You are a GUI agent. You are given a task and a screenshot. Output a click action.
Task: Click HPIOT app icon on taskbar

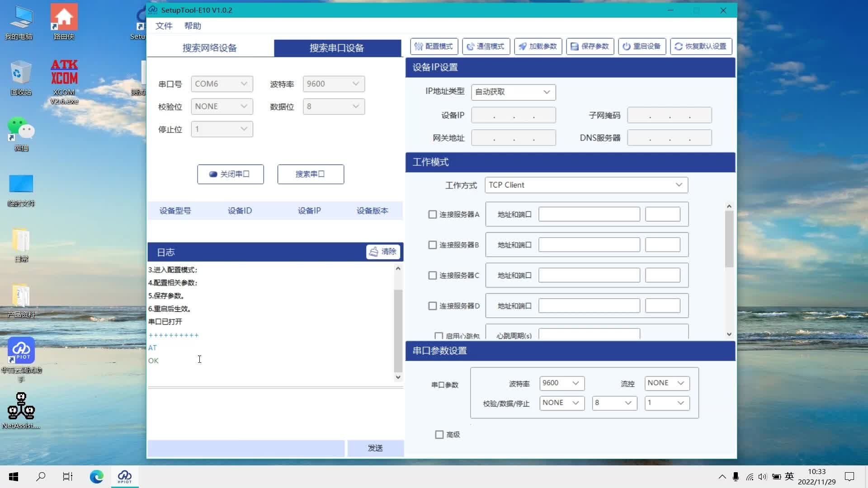click(x=125, y=476)
